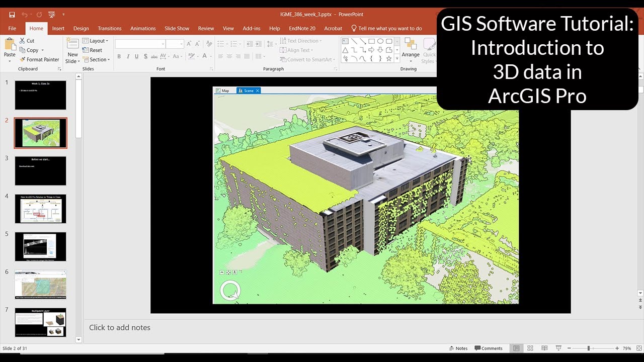Clear all formatting with eraser icon

209,44
